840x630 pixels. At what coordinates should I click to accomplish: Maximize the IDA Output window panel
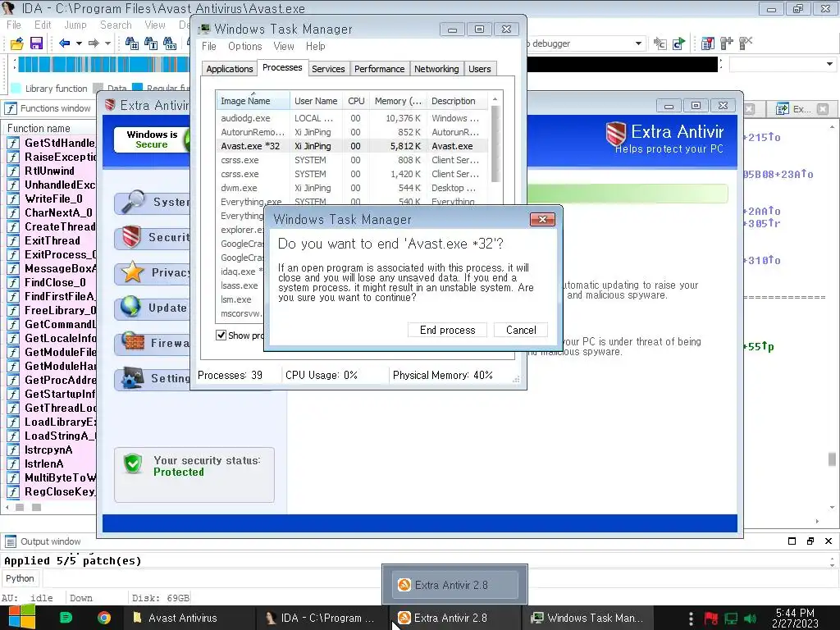[x=792, y=541]
